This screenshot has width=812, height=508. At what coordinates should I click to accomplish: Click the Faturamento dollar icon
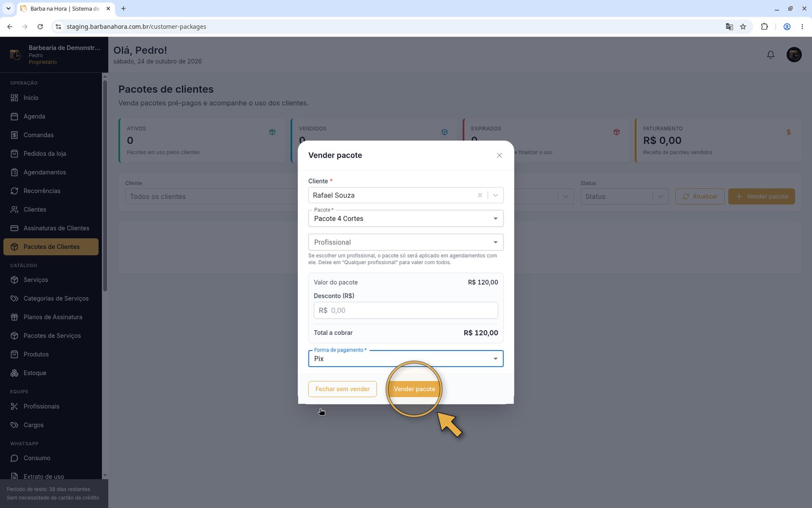point(789,132)
